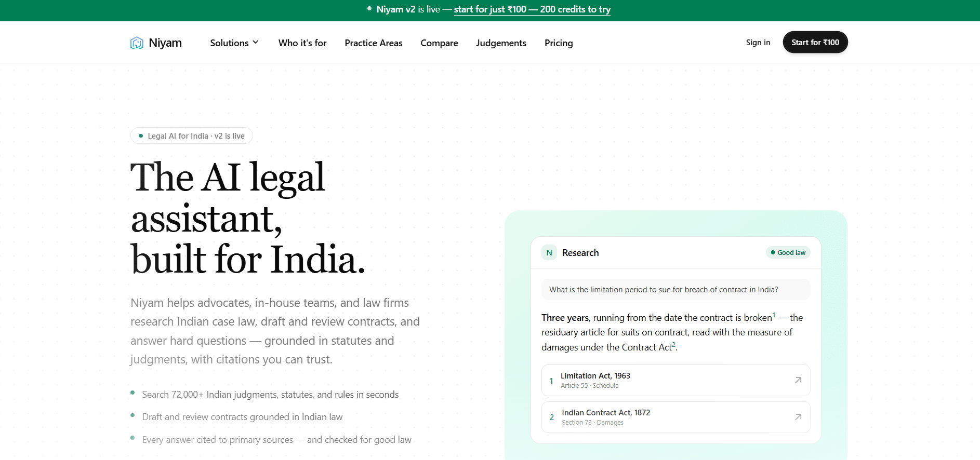
Task: Open the Indian Contract Act, 1872 citation card
Action: [676, 417]
